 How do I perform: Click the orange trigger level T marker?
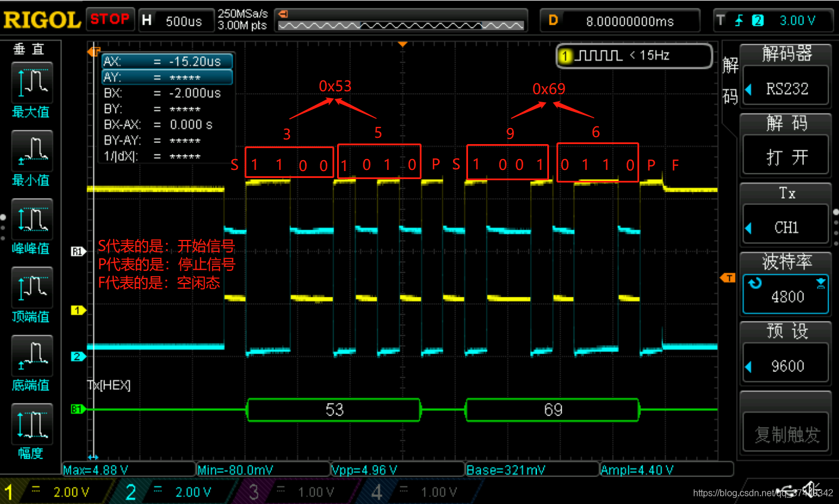728,278
